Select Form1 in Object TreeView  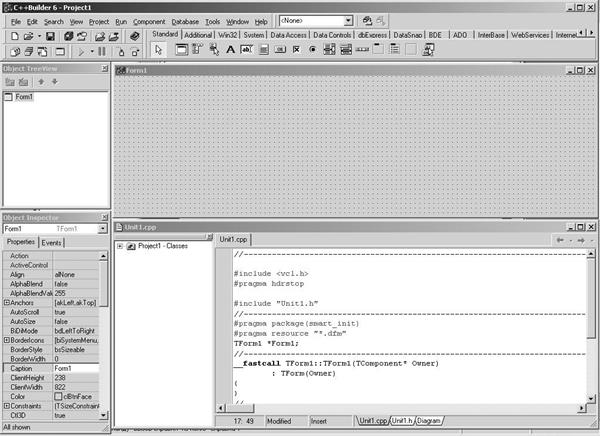coord(23,97)
